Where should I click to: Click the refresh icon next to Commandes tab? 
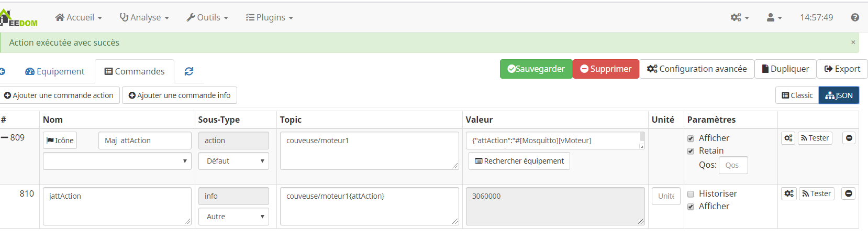click(x=189, y=71)
